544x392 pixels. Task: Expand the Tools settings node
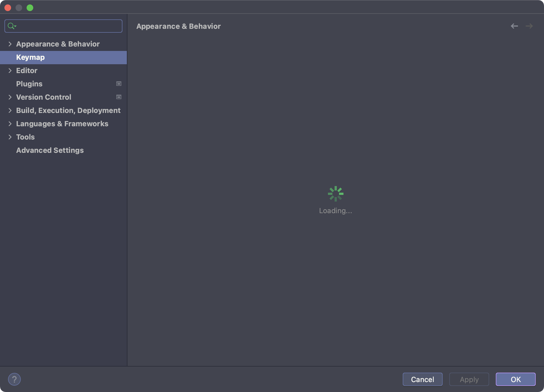pyautogui.click(x=10, y=137)
